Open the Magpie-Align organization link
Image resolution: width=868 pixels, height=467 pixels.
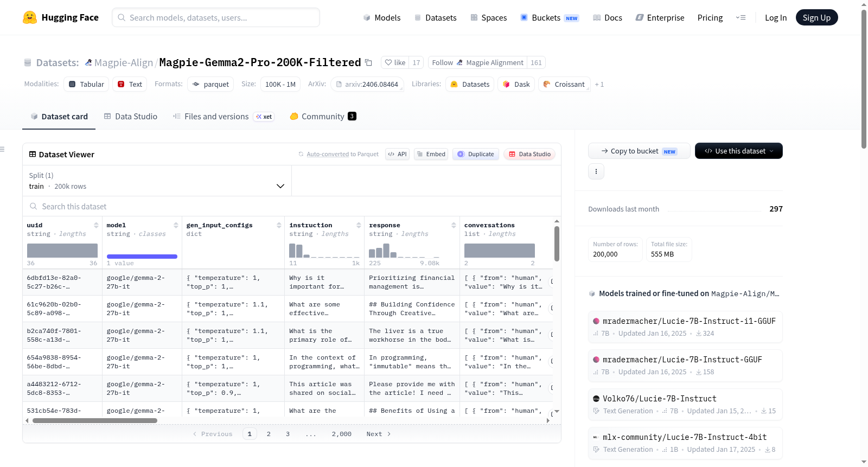click(124, 62)
